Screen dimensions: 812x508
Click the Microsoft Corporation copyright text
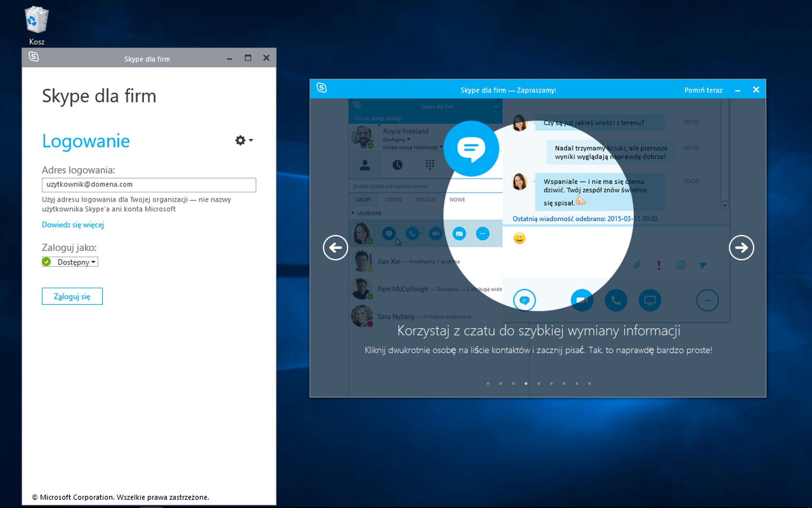click(120, 497)
